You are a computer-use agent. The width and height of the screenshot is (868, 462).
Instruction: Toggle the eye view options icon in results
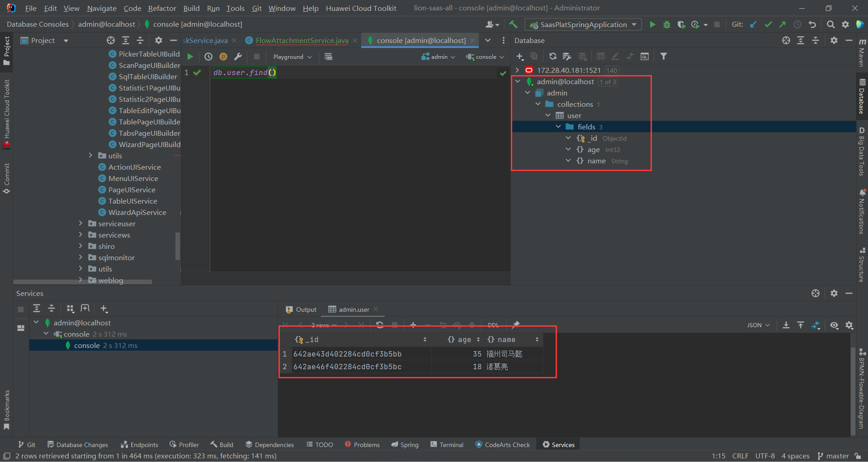pos(834,325)
